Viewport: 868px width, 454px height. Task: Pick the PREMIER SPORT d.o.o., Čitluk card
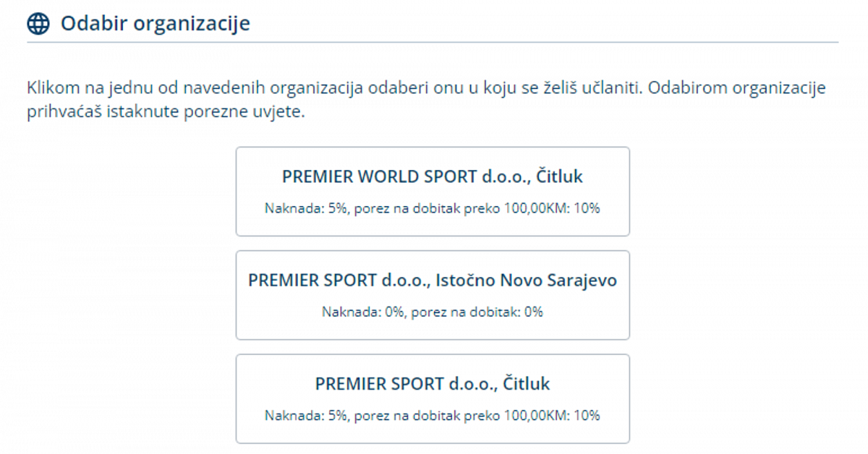click(433, 398)
